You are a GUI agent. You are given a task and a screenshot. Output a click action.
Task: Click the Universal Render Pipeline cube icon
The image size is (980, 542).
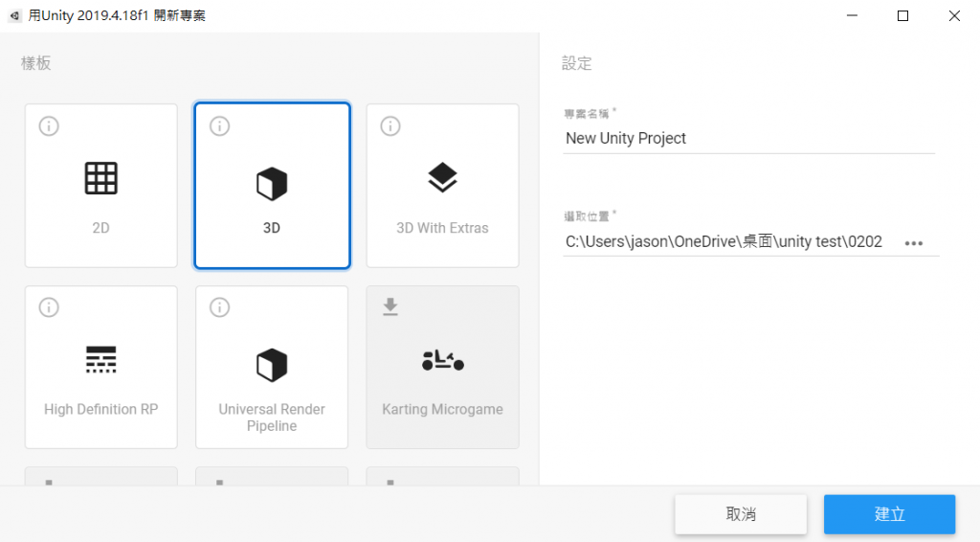(x=272, y=365)
